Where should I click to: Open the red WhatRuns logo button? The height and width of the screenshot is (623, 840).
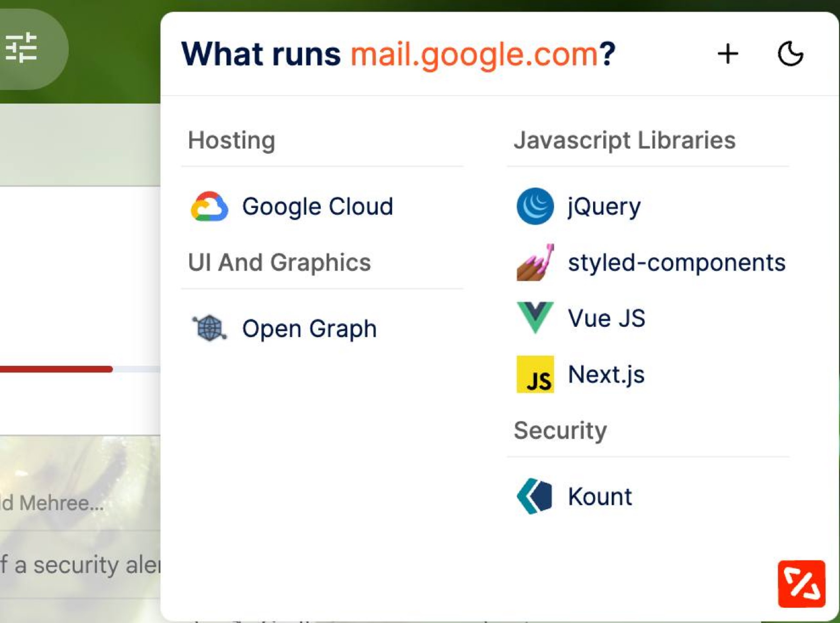tap(802, 584)
